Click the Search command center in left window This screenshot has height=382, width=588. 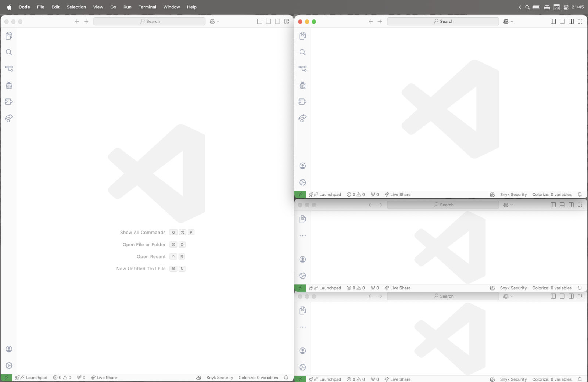(x=149, y=21)
